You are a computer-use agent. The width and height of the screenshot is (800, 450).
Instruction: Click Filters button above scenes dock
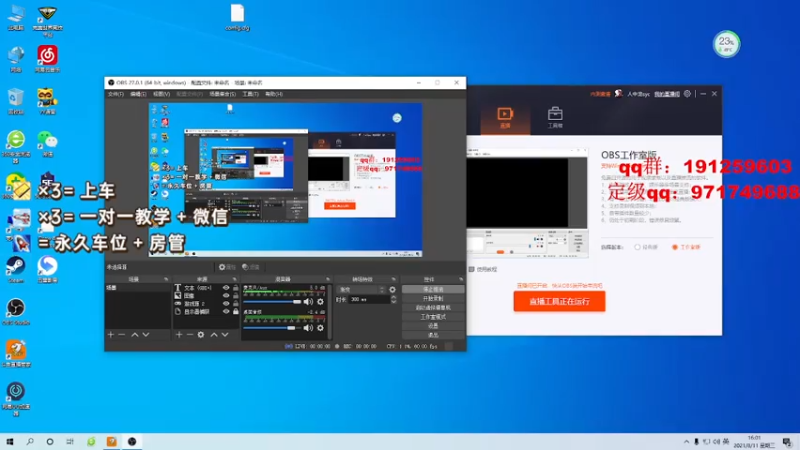pos(251,267)
